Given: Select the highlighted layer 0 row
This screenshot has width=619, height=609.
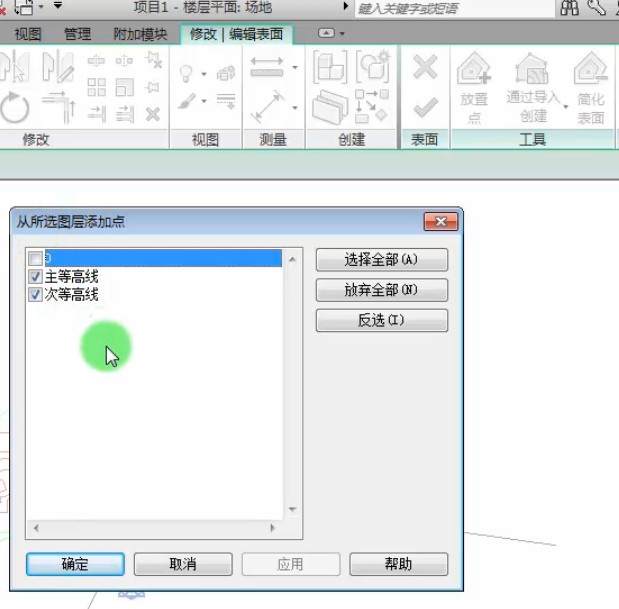Looking at the screenshot, I should [x=163, y=258].
